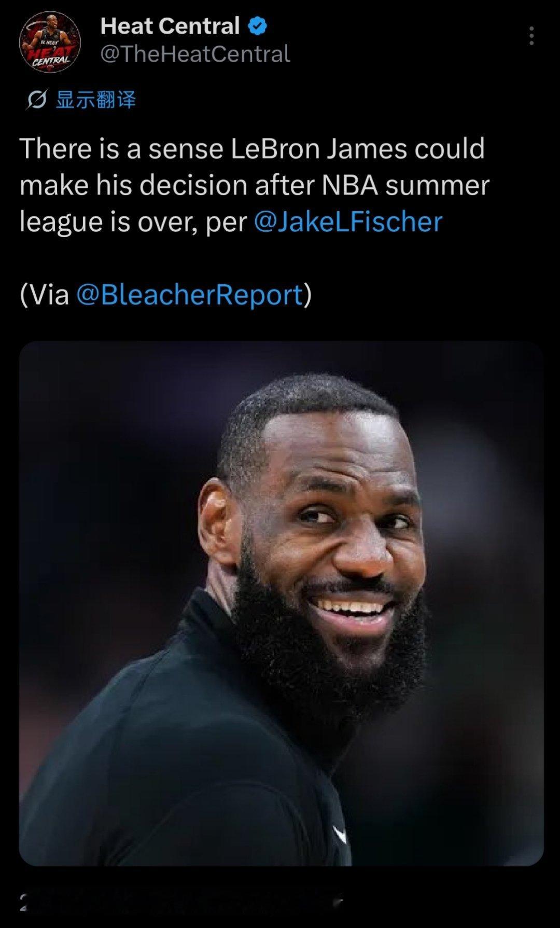Screen dimensions: 560x928
Task: Open the three-dot more options menu
Action: (531, 36)
